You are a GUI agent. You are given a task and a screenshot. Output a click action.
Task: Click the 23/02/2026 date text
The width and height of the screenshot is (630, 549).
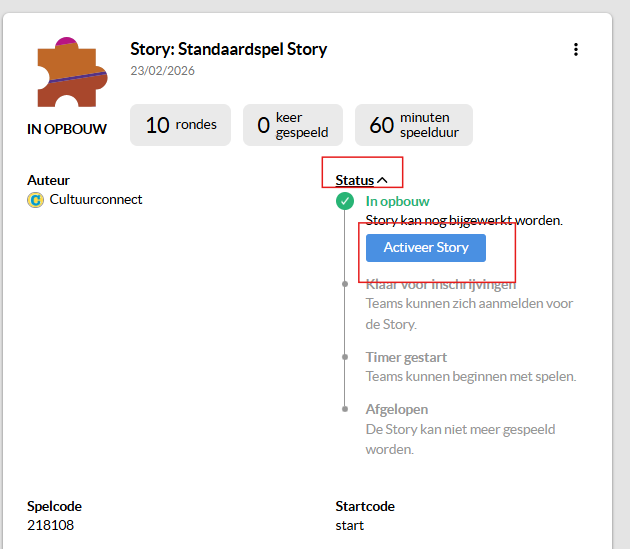[x=160, y=71]
